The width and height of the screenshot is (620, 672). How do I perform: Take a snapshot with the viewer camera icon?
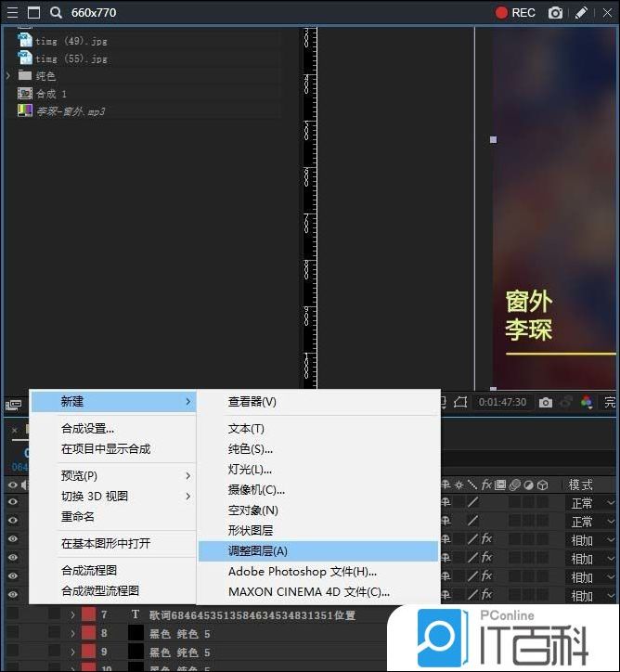click(546, 403)
